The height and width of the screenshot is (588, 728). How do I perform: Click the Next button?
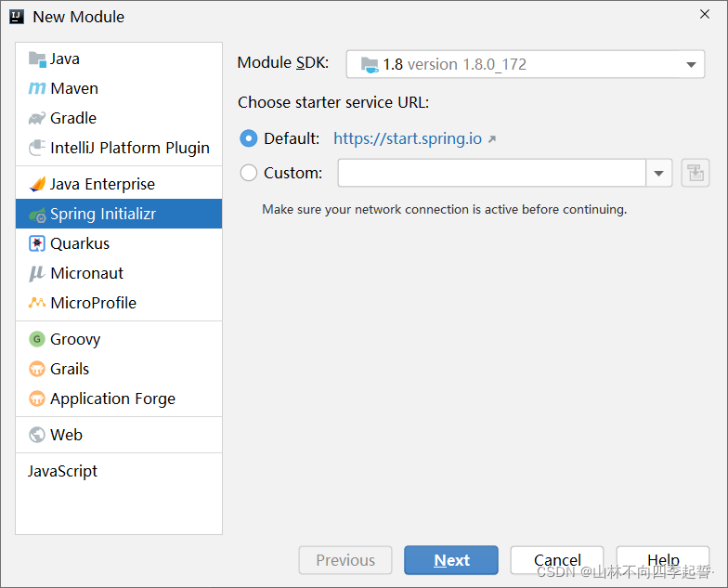click(451, 560)
